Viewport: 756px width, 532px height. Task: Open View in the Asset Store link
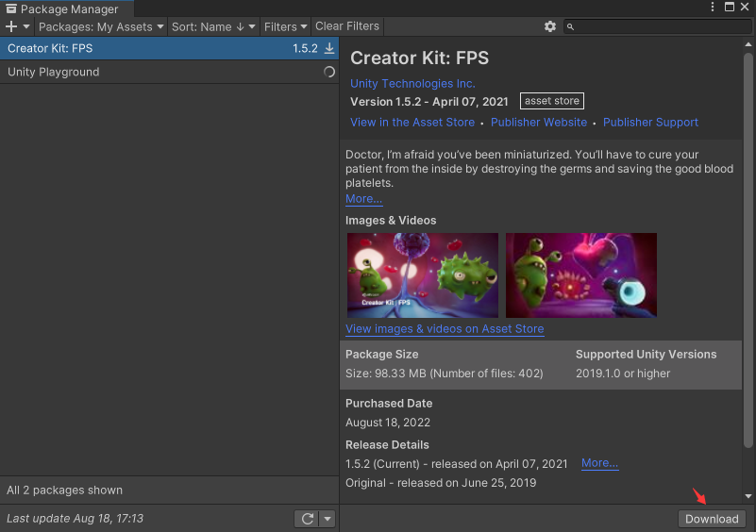[x=412, y=123]
